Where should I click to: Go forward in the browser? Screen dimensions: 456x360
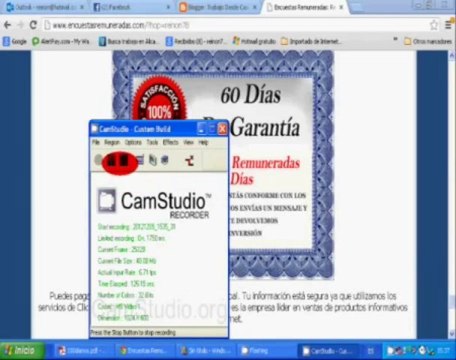(x=20, y=25)
